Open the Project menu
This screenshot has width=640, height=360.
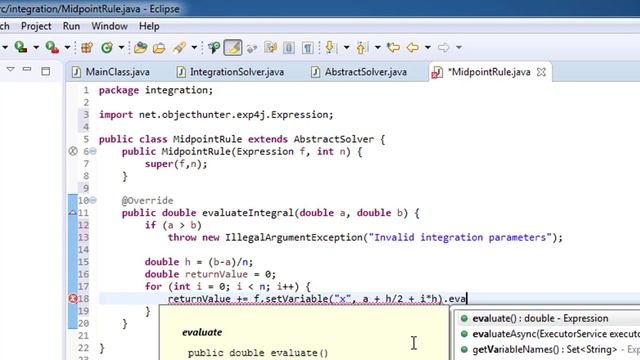[36, 26]
